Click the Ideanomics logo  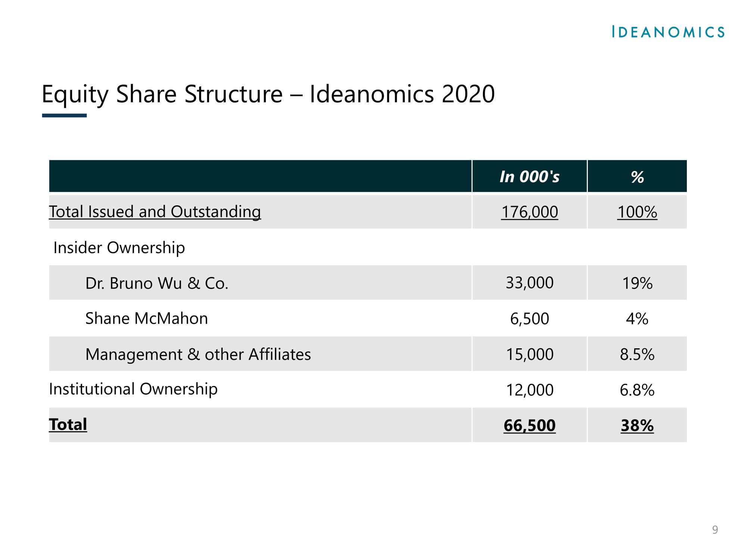pyautogui.click(x=668, y=32)
